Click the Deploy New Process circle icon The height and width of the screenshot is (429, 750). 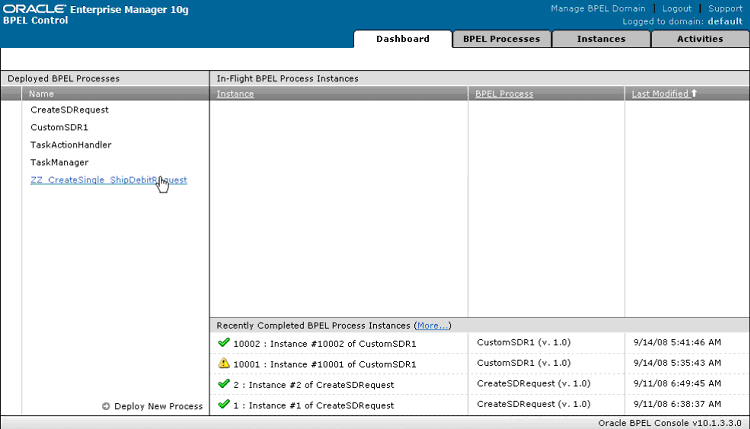pos(106,407)
